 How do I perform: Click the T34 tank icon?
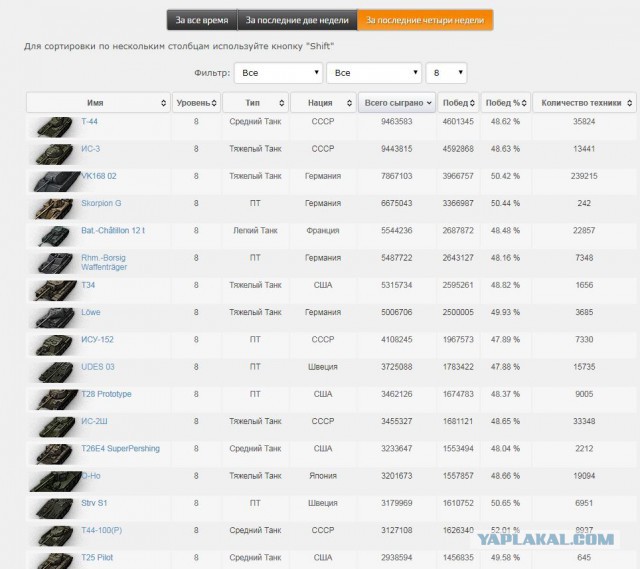tap(56, 291)
